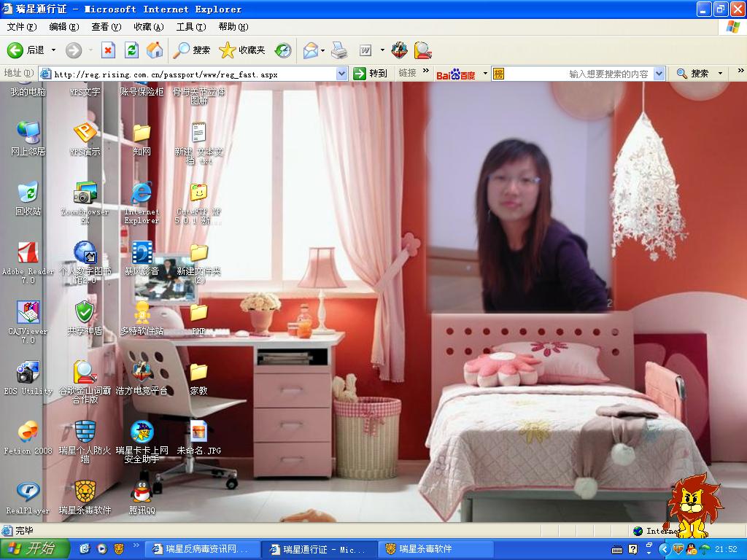Open 瑞星杀毒软件 desktop icon

[85, 493]
